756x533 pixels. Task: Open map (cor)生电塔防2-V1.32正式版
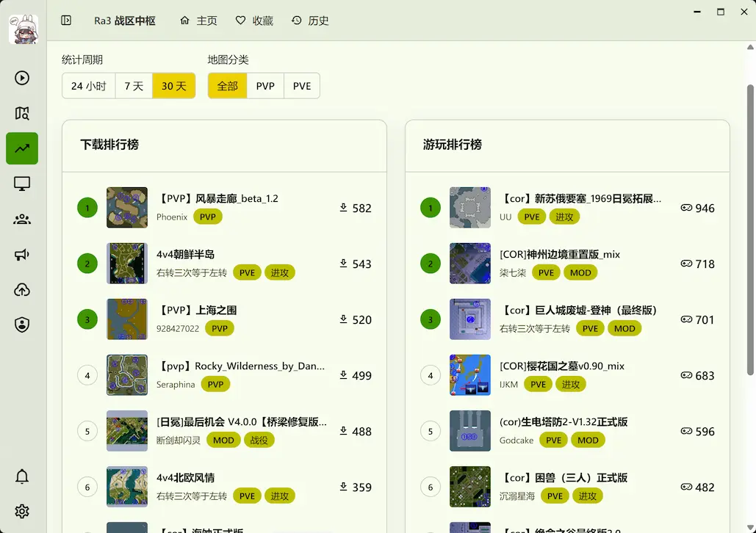[x=564, y=422]
